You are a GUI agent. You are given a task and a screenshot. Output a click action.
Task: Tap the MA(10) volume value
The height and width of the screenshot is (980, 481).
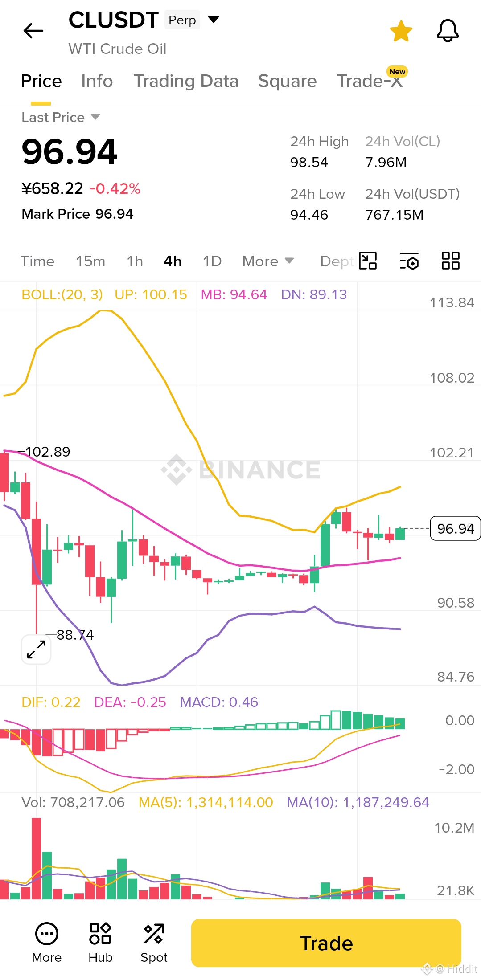coord(358,802)
